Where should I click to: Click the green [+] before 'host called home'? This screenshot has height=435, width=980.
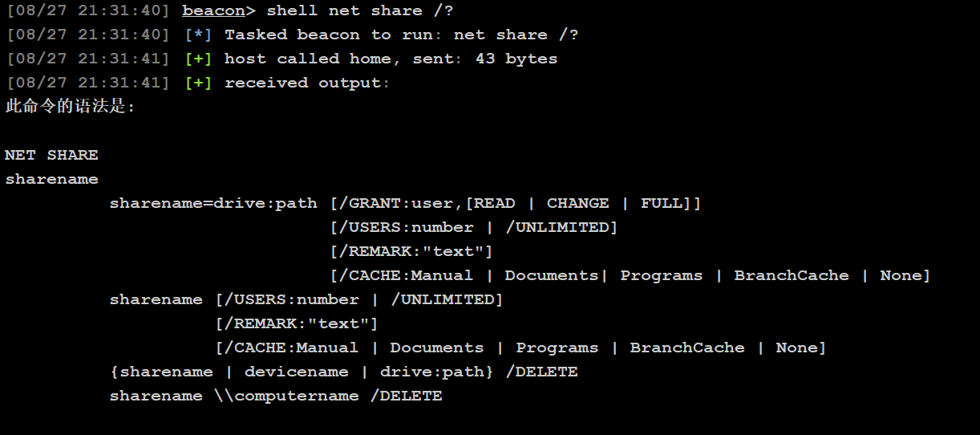[x=198, y=59]
